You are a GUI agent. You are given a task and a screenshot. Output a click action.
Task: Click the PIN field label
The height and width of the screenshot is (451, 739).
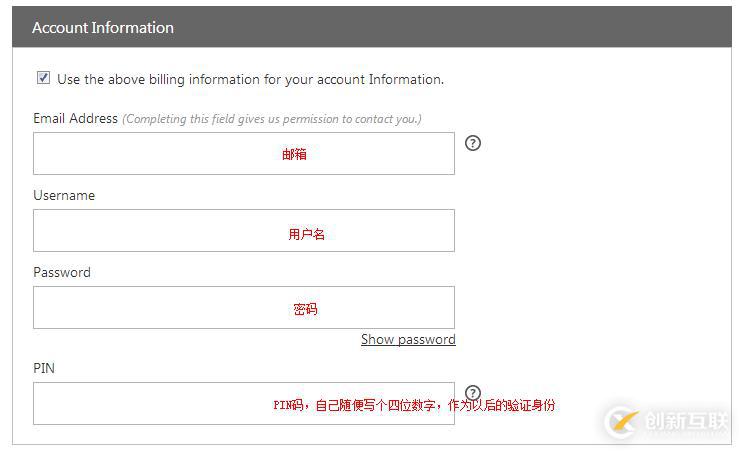[x=44, y=368]
